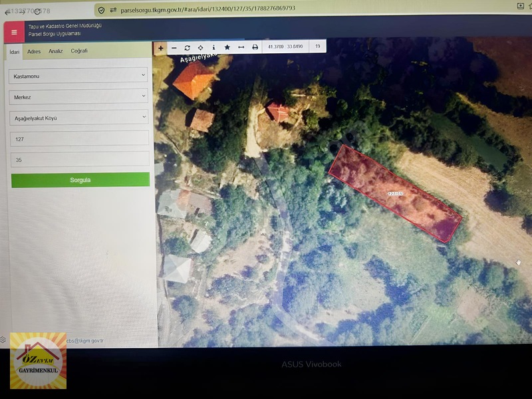Print the map using printer icon
The width and height of the screenshot is (532, 399).
click(255, 47)
